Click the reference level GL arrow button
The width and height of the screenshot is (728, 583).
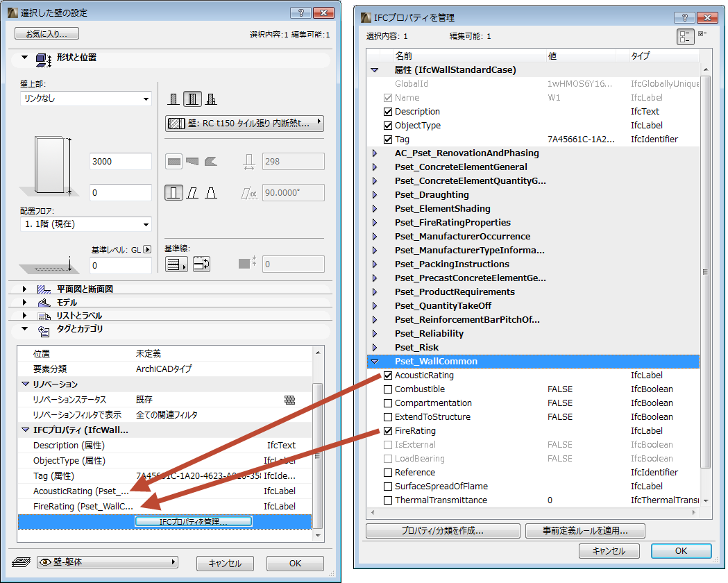[147, 249]
